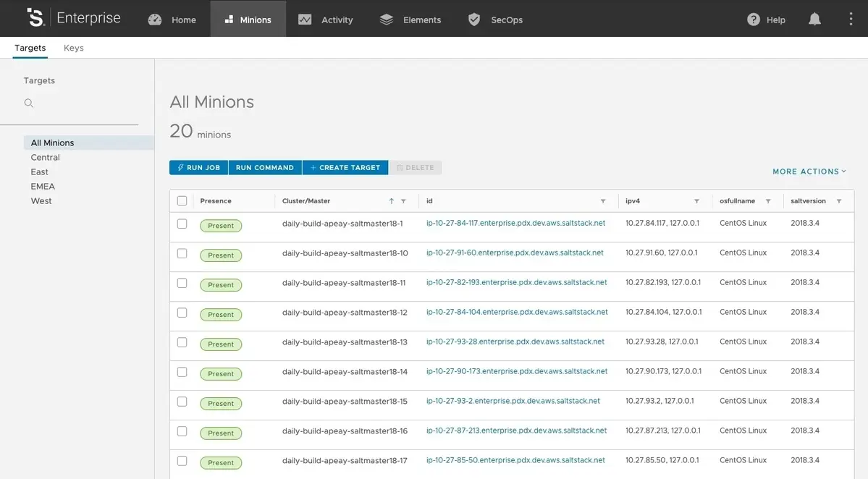The image size is (868, 479).
Task: Select the West target
Action: pos(41,200)
